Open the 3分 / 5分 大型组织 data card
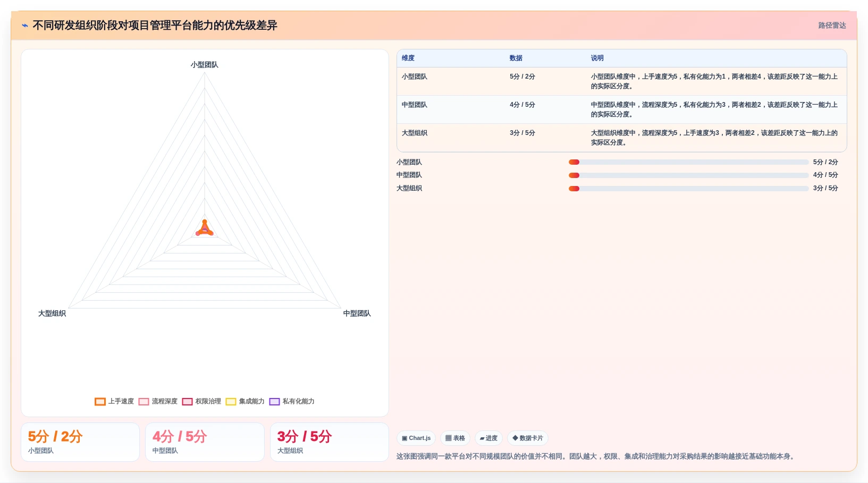The height and width of the screenshot is (483, 868). tap(330, 442)
